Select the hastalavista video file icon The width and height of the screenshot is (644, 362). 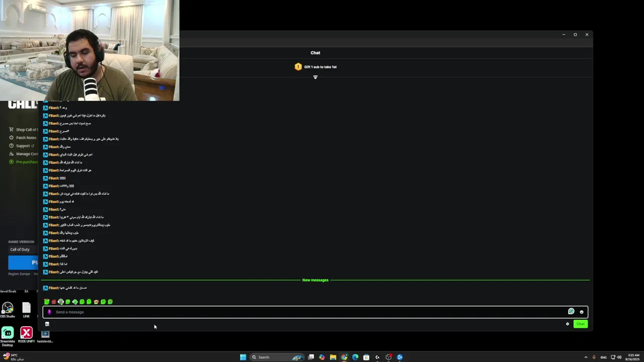click(45, 336)
